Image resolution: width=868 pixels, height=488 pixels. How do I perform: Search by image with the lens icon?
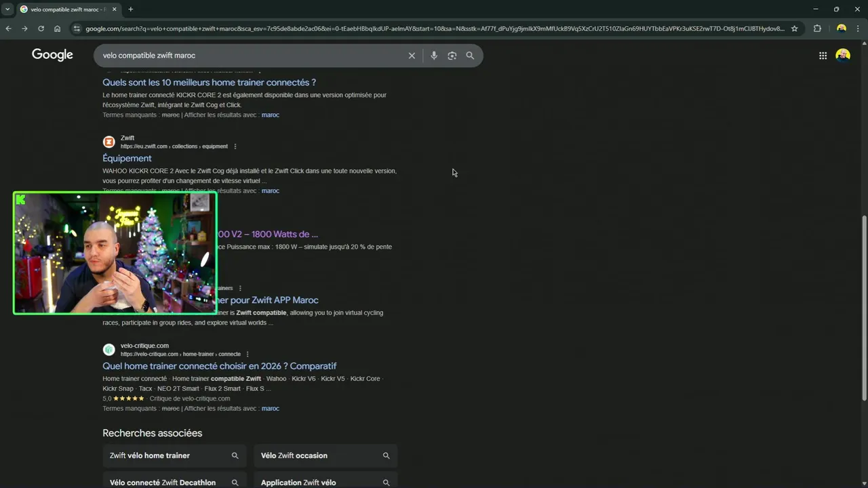click(x=452, y=56)
